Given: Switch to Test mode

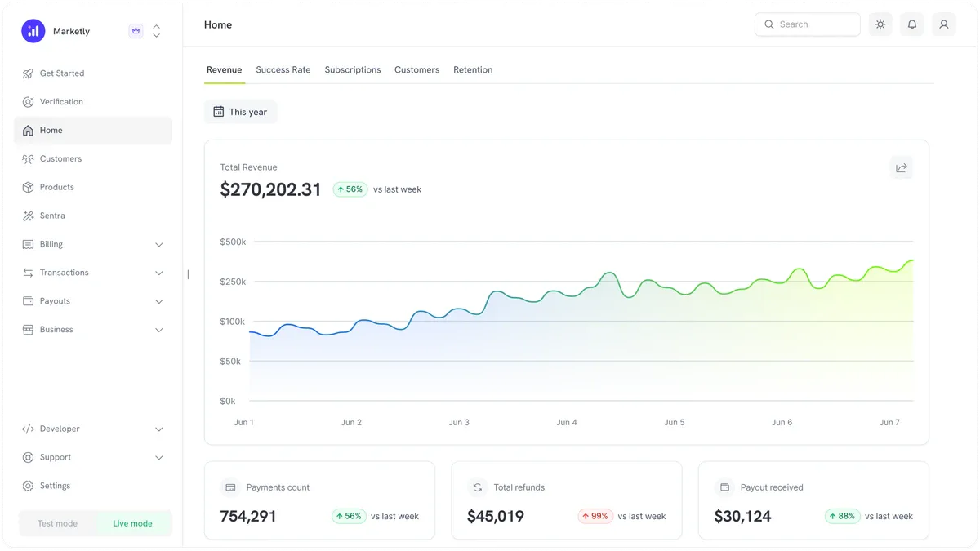Looking at the screenshot, I should coord(57,523).
